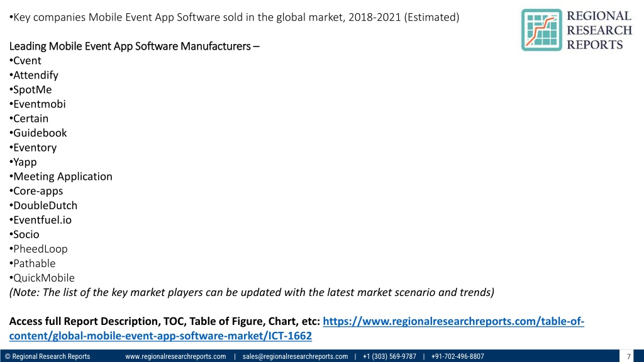Click the REGIONAL RESEARCH REPORTS logo wordmark

[x=599, y=30]
